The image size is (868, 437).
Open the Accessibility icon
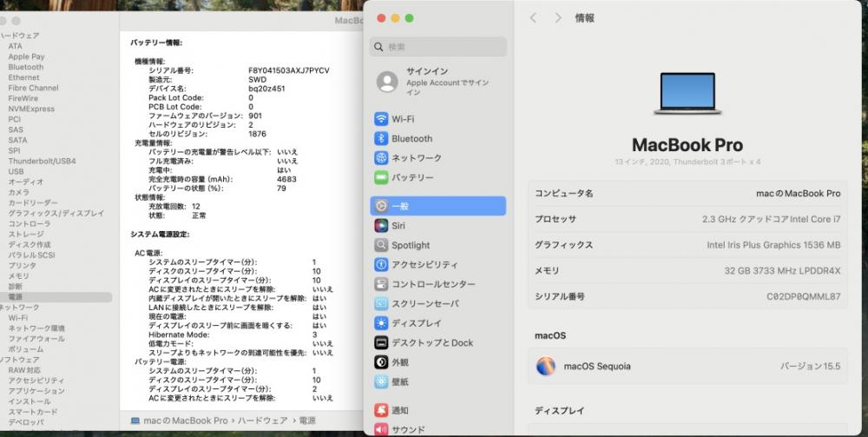coord(381,265)
